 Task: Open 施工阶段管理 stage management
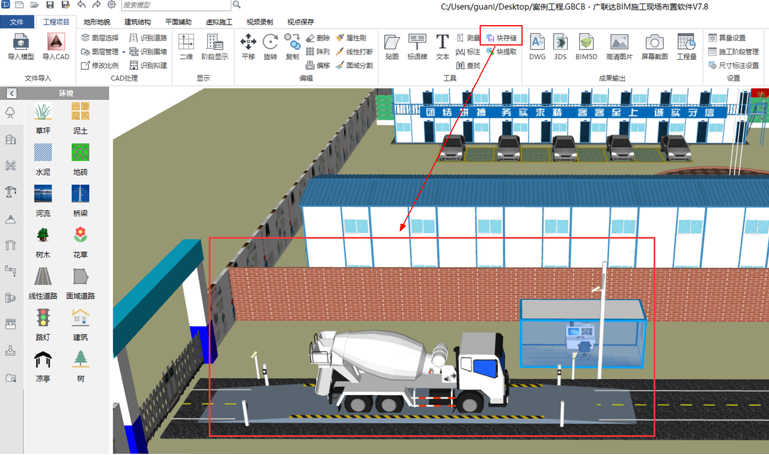point(734,51)
